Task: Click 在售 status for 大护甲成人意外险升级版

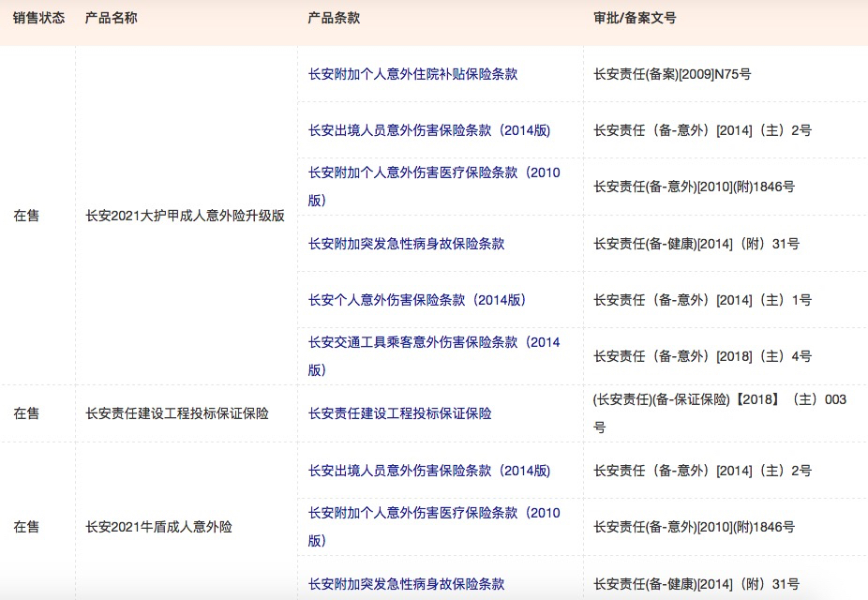Action: tap(26, 216)
